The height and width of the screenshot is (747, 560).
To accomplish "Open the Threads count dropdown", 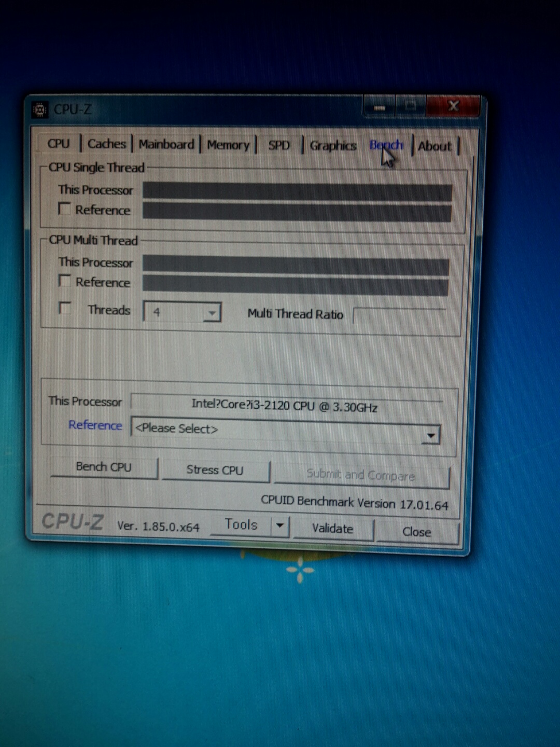I will click(182, 312).
